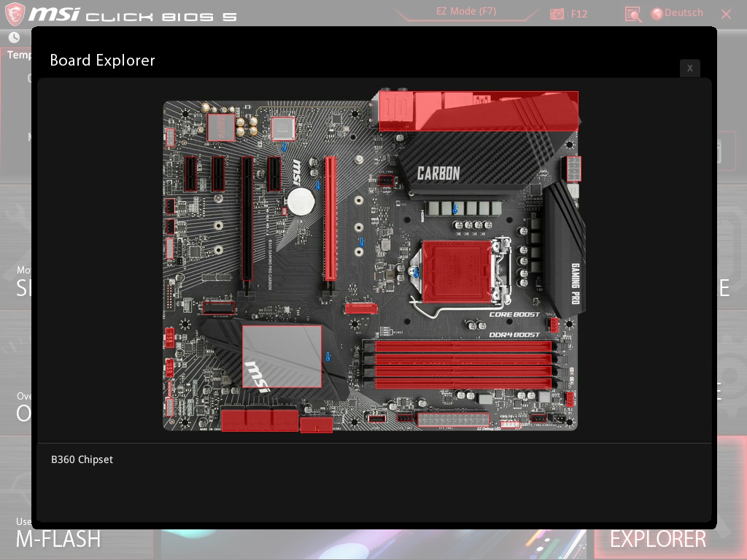
Task: Select the upper red JUSB header on the left edge
Action: pos(169,337)
